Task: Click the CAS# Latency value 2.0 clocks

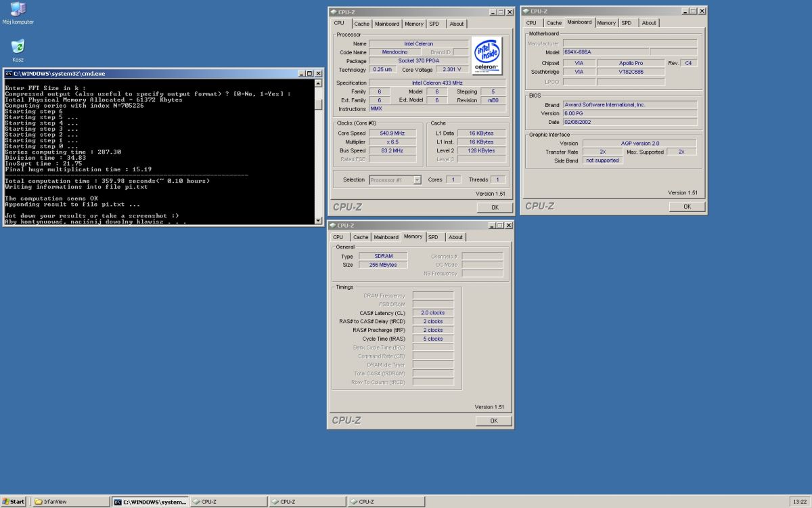Action: pos(433,313)
